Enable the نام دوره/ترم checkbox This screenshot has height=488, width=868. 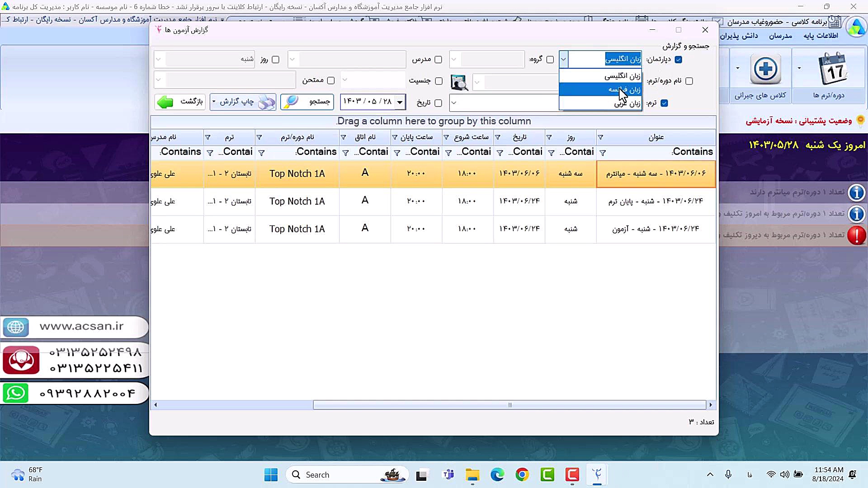click(x=689, y=81)
